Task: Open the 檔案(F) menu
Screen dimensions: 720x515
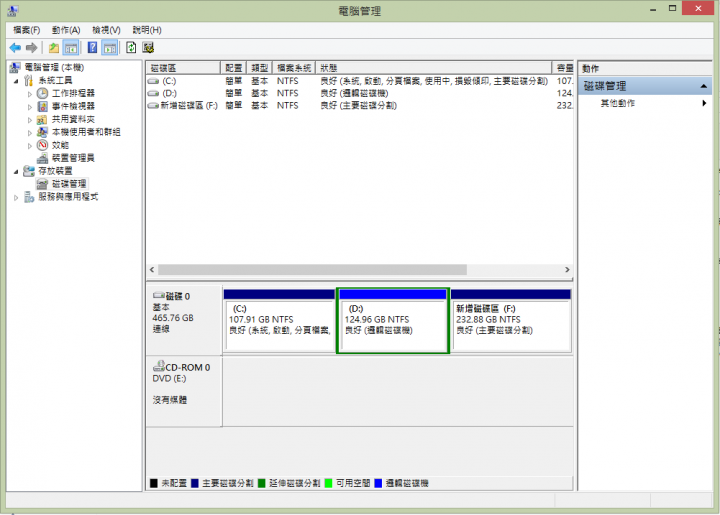Action: pyautogui.click(x=26, y=30)
